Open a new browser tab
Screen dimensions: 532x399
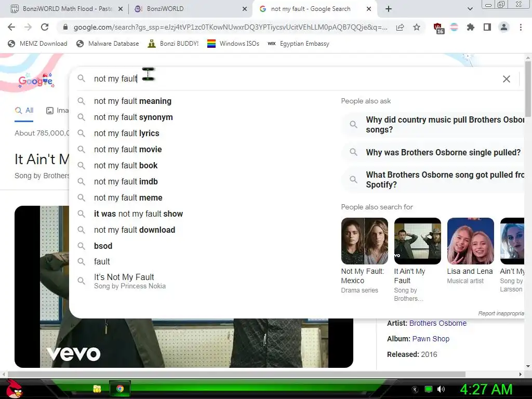tap(389, 9)
